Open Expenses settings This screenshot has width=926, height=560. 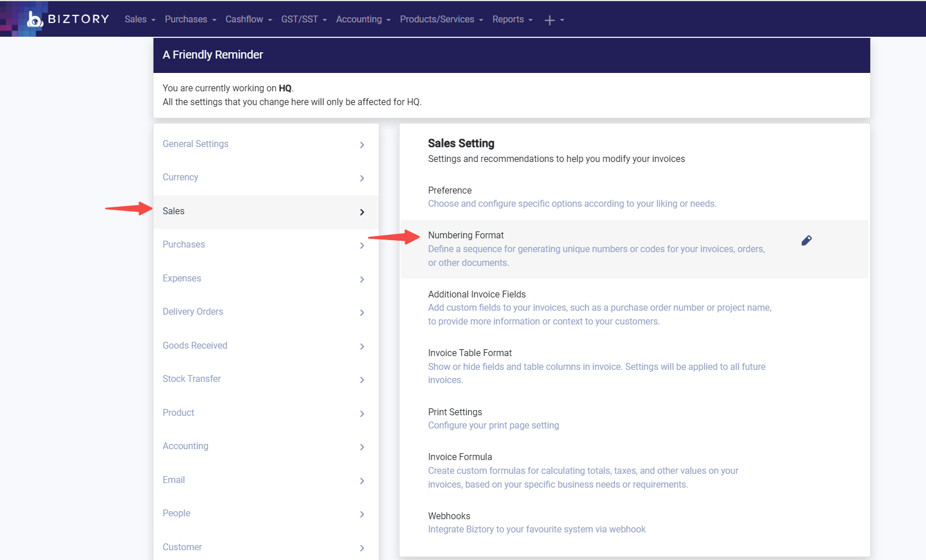pos(182,278)
